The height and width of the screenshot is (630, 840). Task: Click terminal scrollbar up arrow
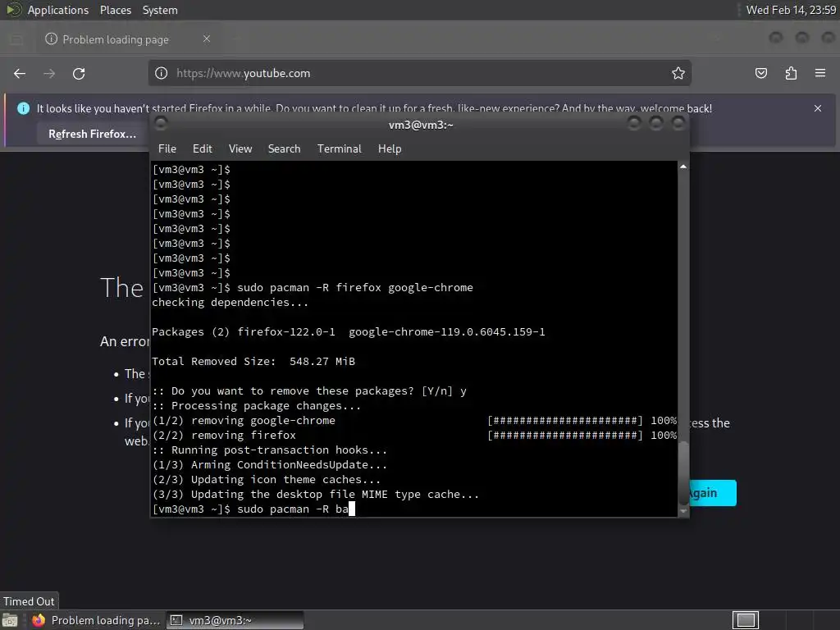tap(683, 167)
